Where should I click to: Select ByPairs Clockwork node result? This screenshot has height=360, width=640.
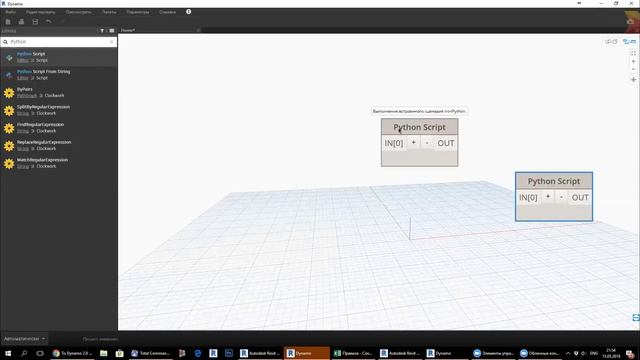[59, 92]
